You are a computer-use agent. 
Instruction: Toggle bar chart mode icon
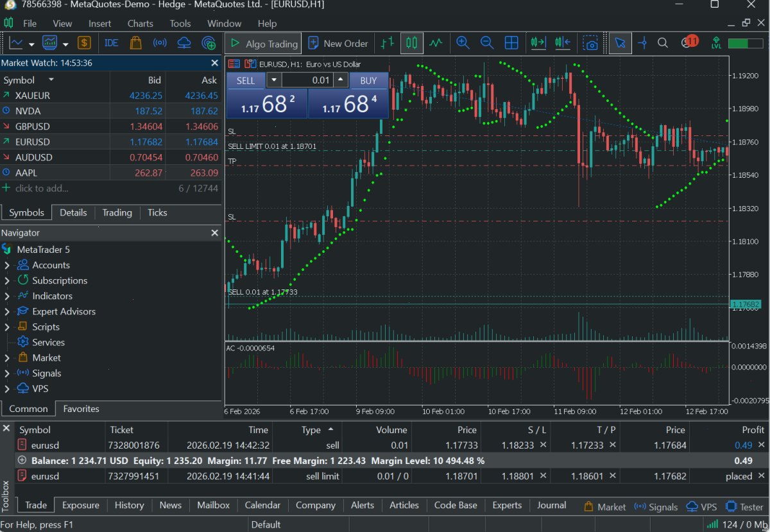387,43
